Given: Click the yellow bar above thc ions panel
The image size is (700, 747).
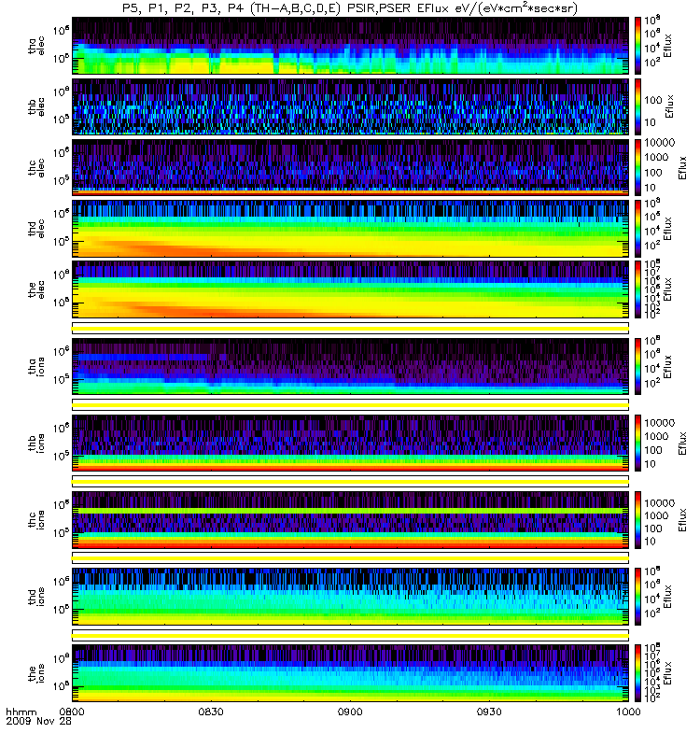Looking at the screenshot, I should (351, 482).
